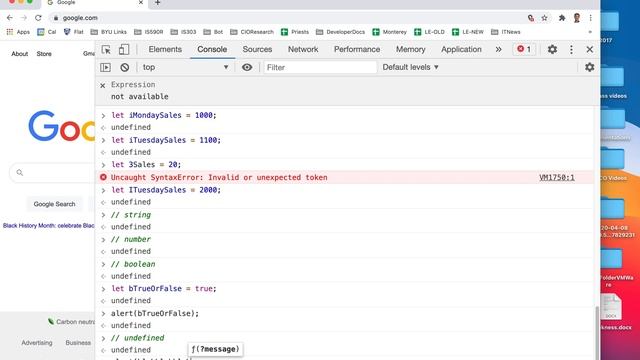Image resolution: width=640 pixels, height=360 pixels.
Task: Click the Uncaught SyntaxError message text
Action: (219, 177)
